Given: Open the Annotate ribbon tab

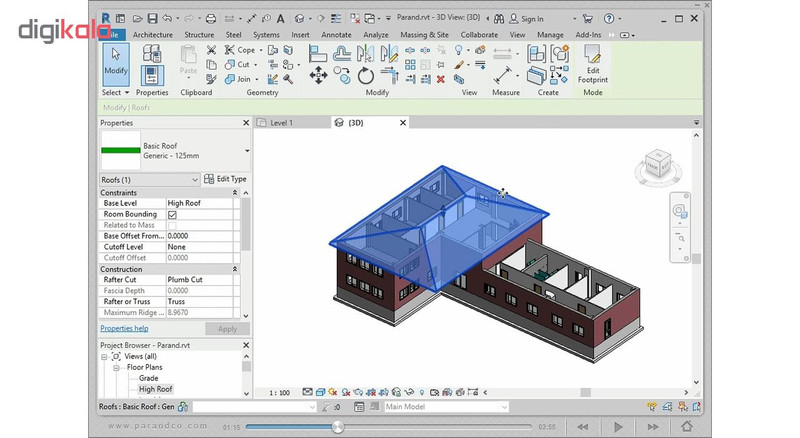Looking at the screenshot, I should [x=336, y=35].
